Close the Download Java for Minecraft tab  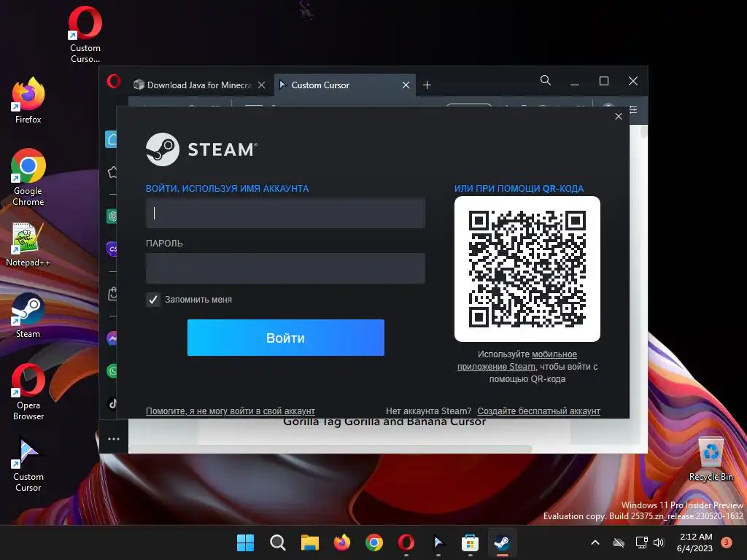click(x=262, y=85)
